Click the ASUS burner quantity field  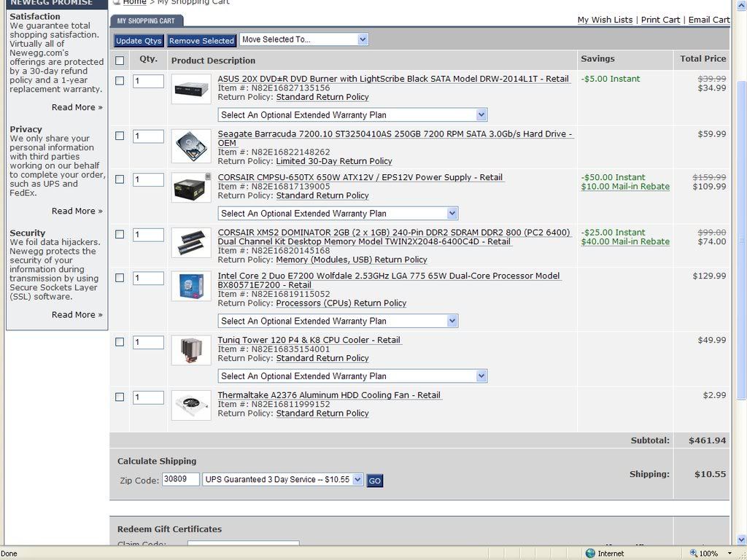(x=148, y=82)
